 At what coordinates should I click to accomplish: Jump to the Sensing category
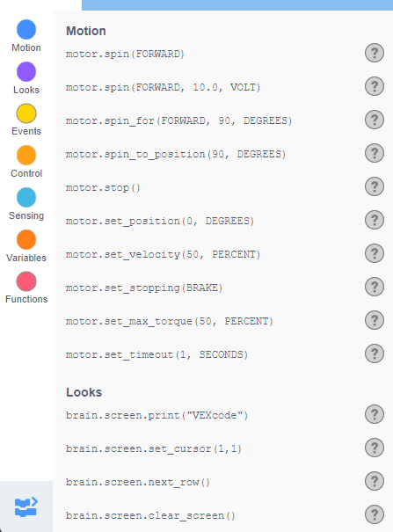coord(26,198)
